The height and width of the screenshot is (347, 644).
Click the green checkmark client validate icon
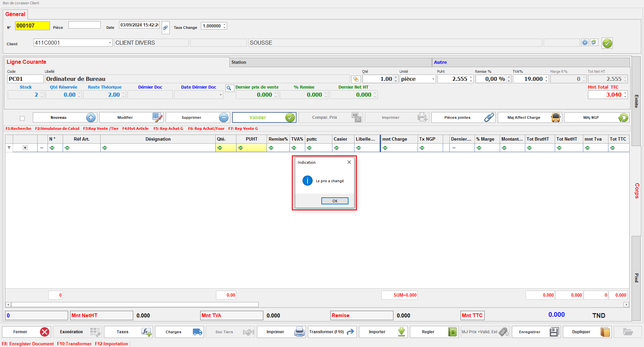point(607,43)
